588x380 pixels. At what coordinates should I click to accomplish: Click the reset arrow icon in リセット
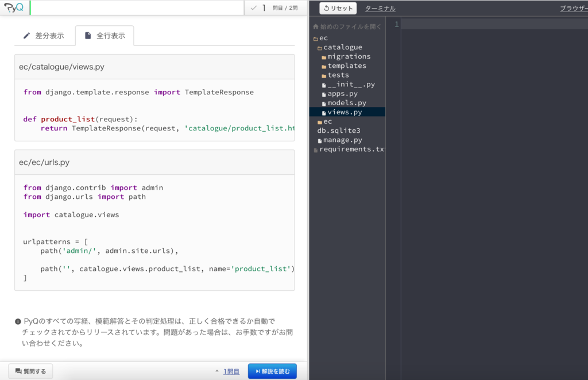pos(326,8)
